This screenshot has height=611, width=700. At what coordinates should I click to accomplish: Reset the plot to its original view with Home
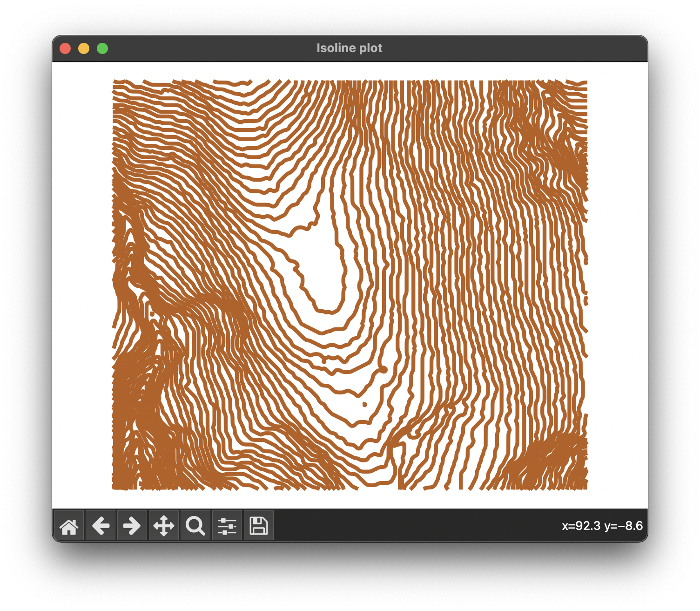(69, 526)
